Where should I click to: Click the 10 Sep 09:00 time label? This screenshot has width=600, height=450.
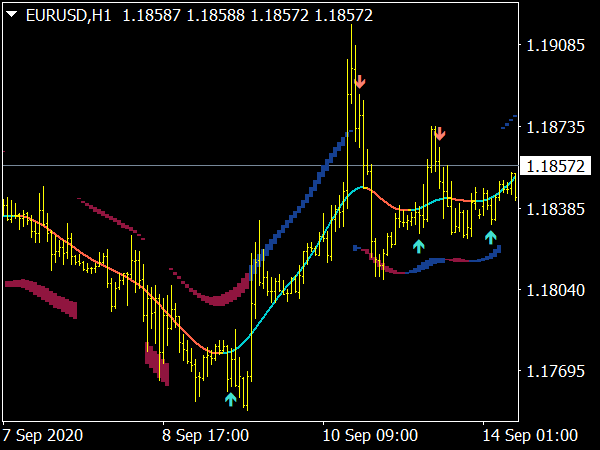tap(370, 435)
